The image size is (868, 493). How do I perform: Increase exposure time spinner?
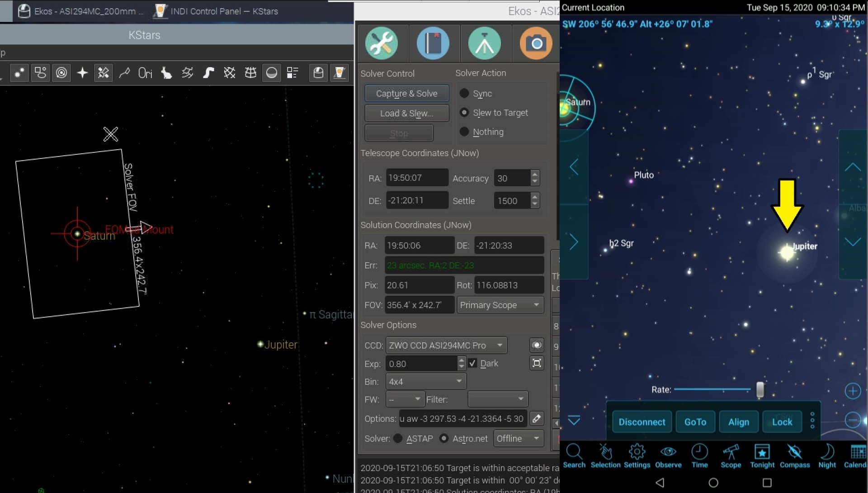click(x=461, y=360)
